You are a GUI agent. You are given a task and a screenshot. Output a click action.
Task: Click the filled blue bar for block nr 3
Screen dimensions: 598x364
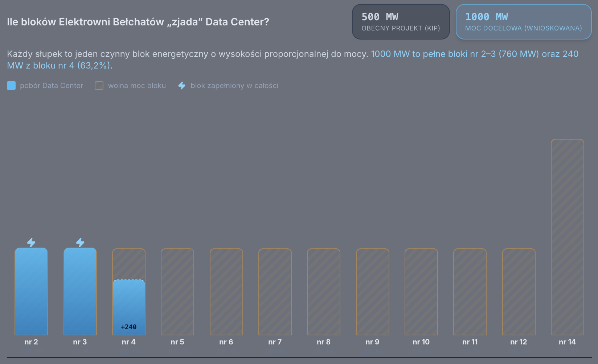pos(80,291)
